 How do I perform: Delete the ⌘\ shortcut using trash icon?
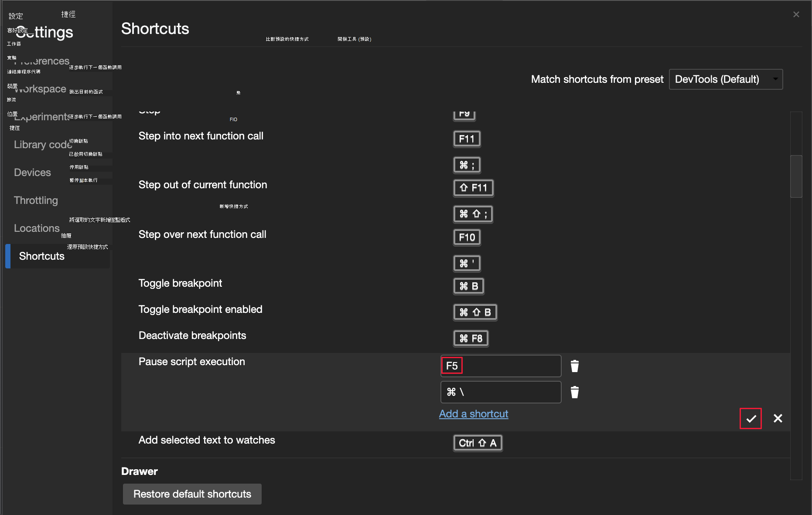(x=574, y=392)
